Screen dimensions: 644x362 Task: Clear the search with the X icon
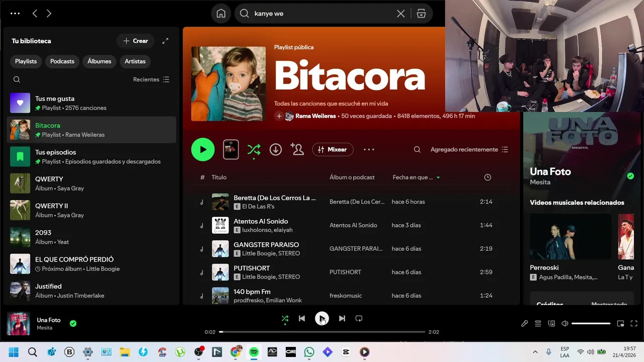click(x=400, y=14)
